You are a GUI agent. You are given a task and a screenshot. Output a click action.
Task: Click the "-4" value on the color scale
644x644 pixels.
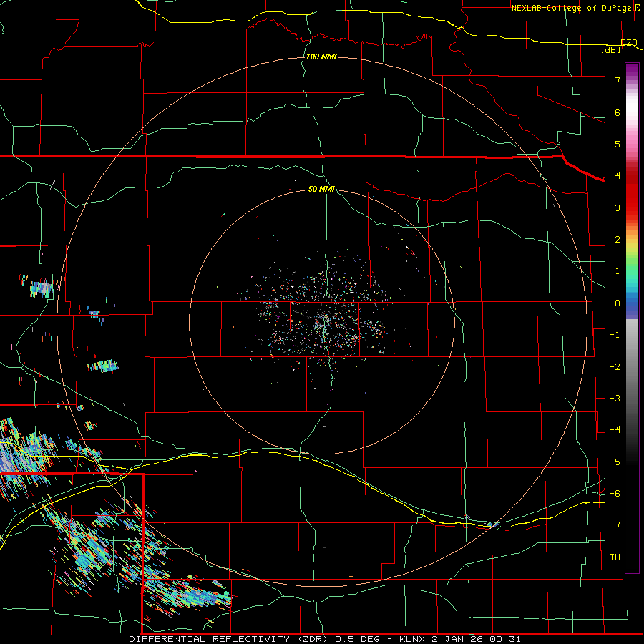(x=615, y=430)
